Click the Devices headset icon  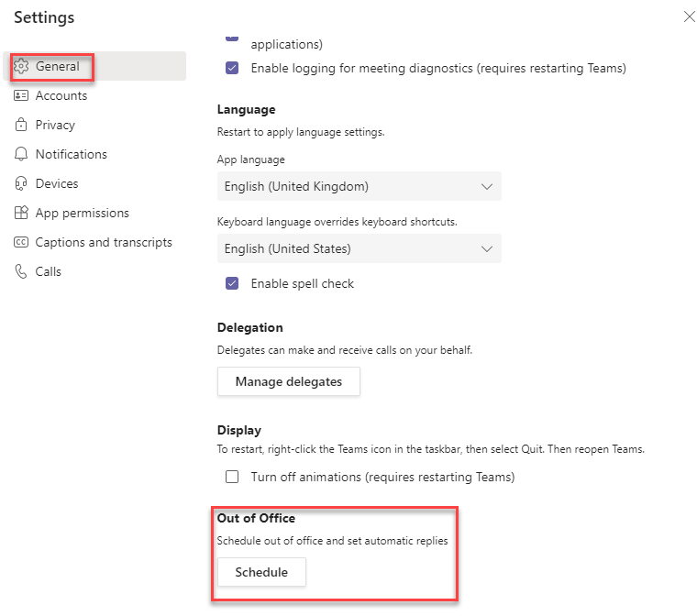tap(21, 183)
